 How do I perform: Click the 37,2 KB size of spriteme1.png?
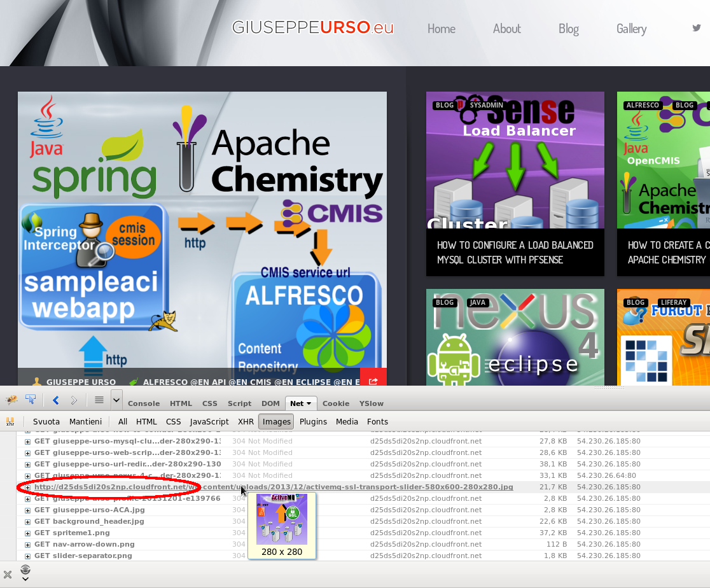[x=553, y=533]
